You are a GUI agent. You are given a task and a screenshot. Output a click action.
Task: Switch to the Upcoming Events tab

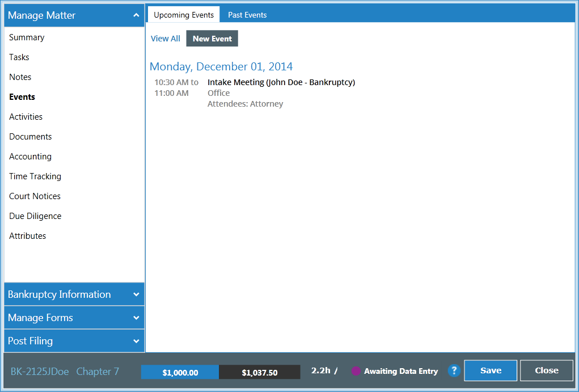[x=183, y=15]
